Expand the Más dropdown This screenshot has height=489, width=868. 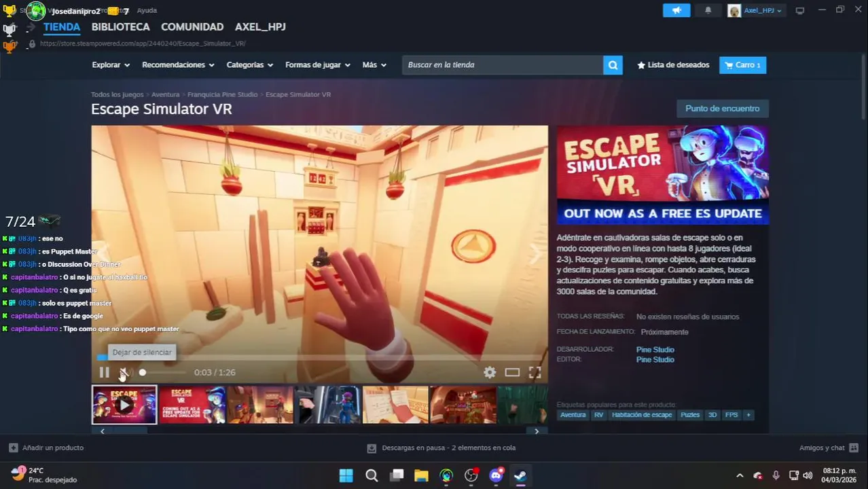374,65
